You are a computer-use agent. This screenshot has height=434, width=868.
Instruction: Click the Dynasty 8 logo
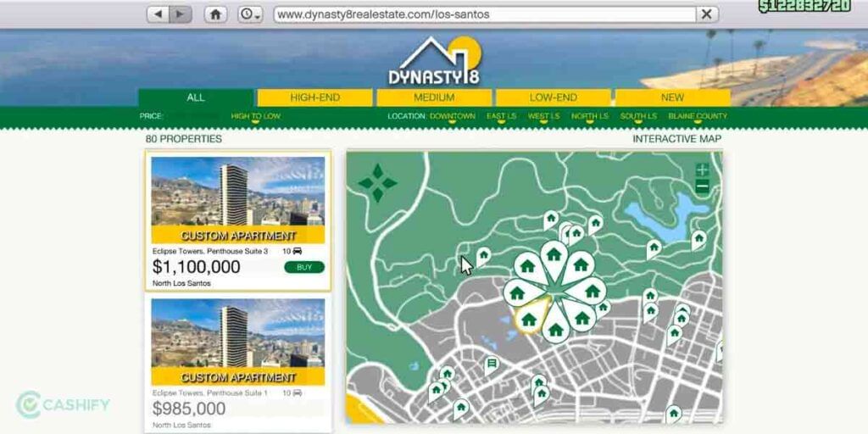coord(435,61)
